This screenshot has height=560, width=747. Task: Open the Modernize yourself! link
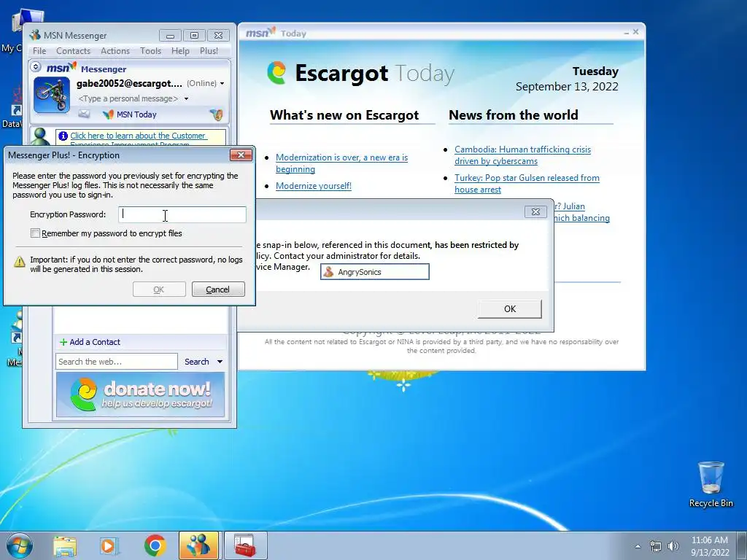(314, 186)
